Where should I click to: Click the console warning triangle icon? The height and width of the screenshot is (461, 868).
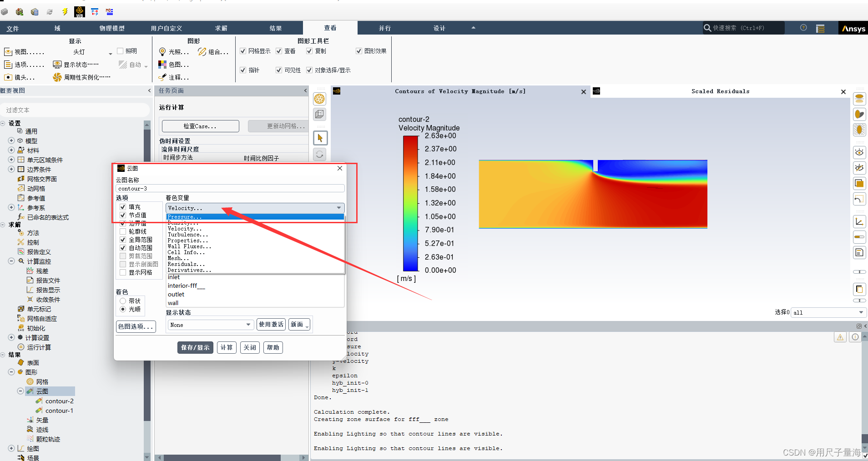click(x=840, y=337)
